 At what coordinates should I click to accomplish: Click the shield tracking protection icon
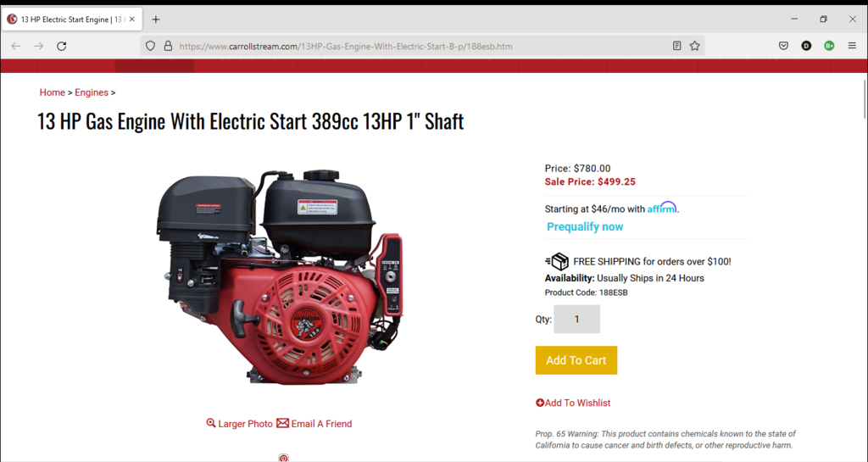pos(150,46)
